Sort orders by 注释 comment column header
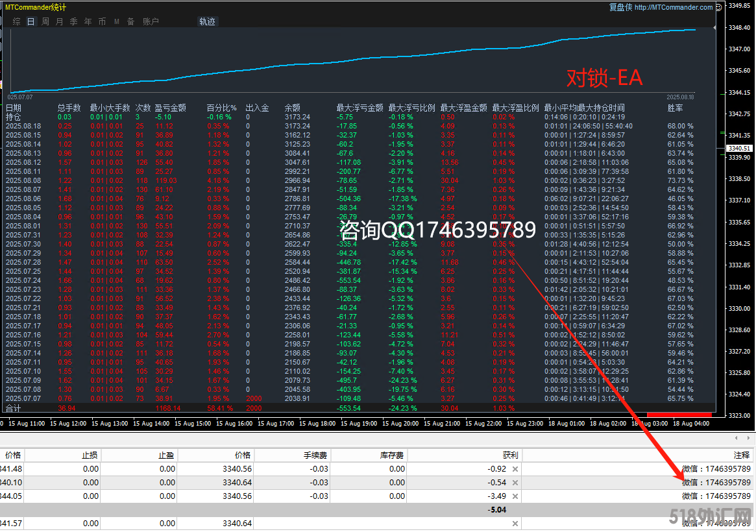This screenshot has height=532, width=756. click(x=741, y=455)
